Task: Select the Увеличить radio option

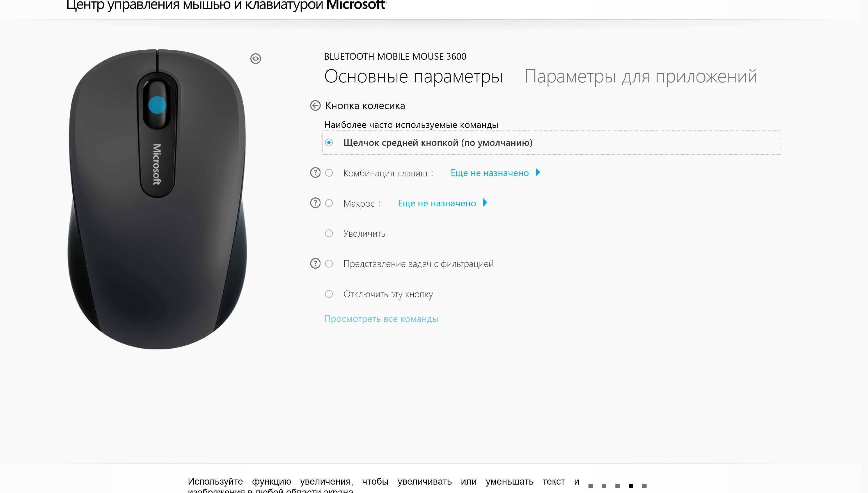Action: 329,233
